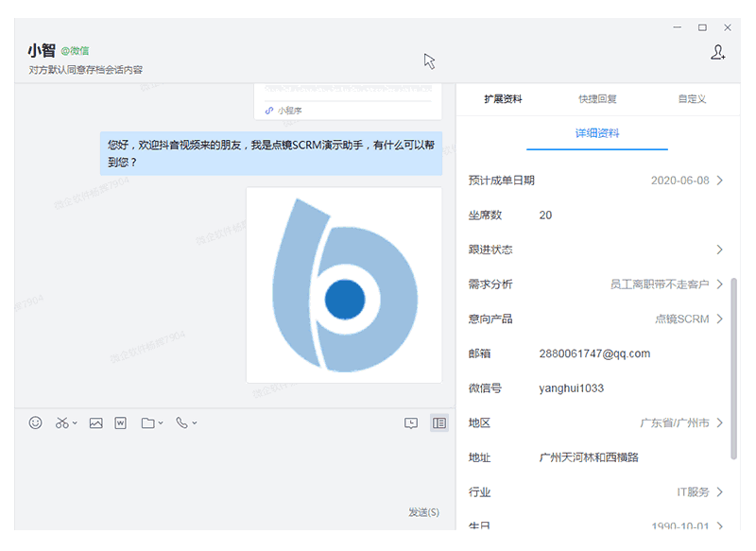This screenshot has width=756, height=551.
Task: Toggle the side panel icon
Action: [439, 422]
